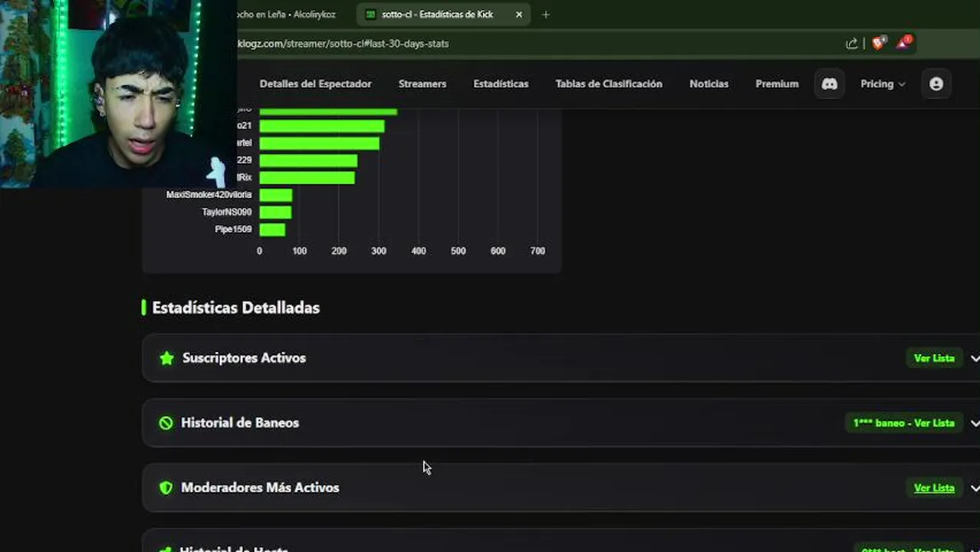Expand Moderadores Más Activos with its chevron
The image size is (980, 552).
975,488
